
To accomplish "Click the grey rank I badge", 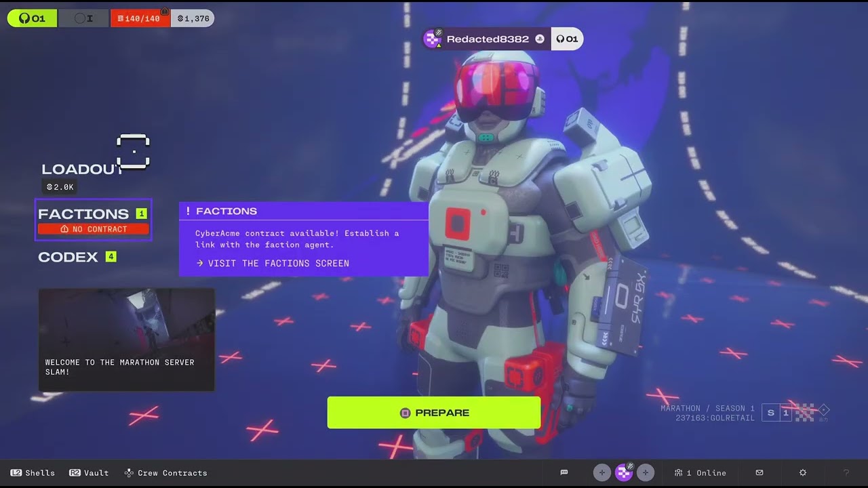I will pyautogui.click(x=84, y=18).
